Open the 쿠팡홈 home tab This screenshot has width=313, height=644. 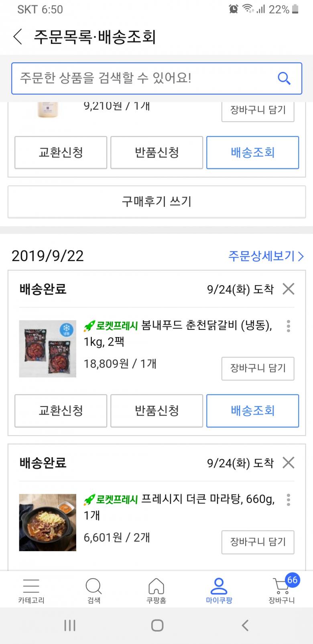[x=156, y=591]
